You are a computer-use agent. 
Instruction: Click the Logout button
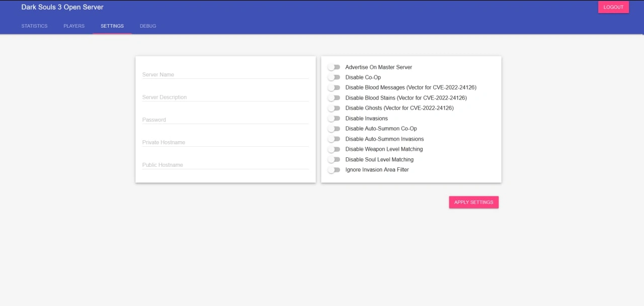[x=613, y=7]
